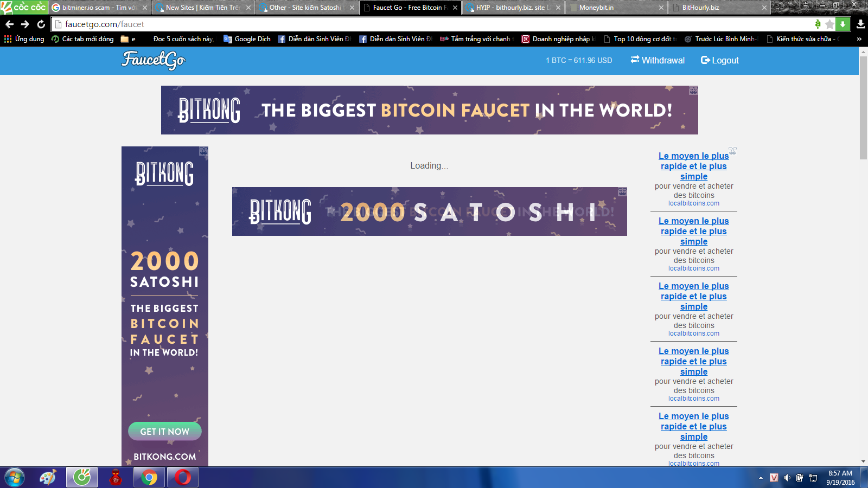Viewport: 868px width, 488px height.
Task: Switch to the HYIP - bithourly.biz tab
Action: click(x=513, y=8)
